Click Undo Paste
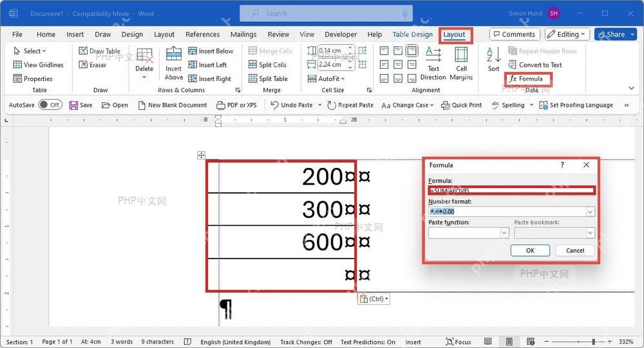Screen dimensions: 644x348 [x=292, y=105]
